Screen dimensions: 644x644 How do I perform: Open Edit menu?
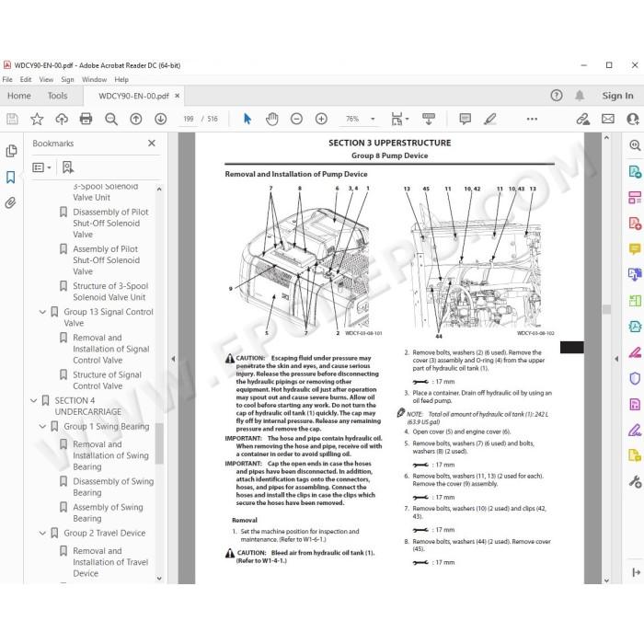point(26,79)
